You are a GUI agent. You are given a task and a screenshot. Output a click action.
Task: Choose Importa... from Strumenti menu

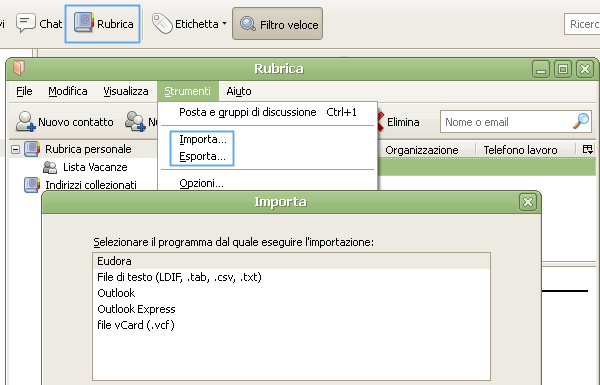203,139
